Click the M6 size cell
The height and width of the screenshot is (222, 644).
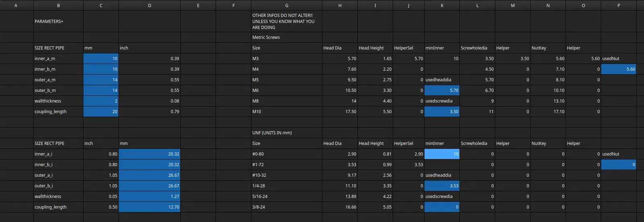point(286,91)
